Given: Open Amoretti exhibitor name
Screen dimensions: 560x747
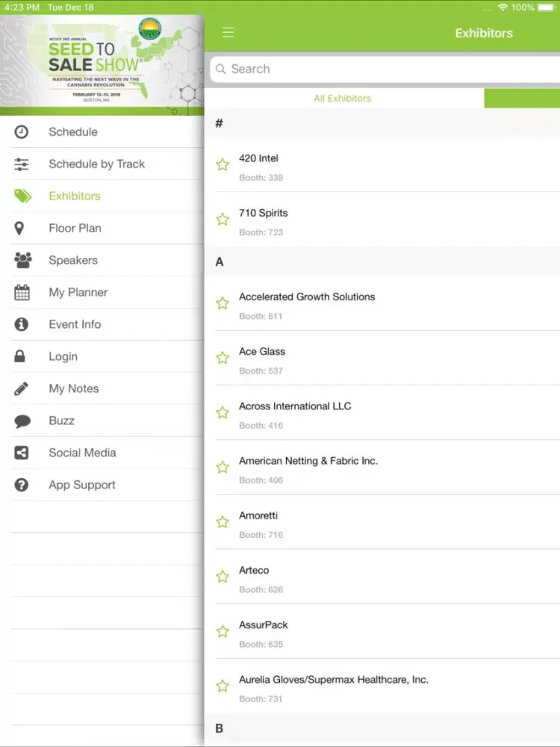Looking at the screenshot, I should tap(258, 515).
